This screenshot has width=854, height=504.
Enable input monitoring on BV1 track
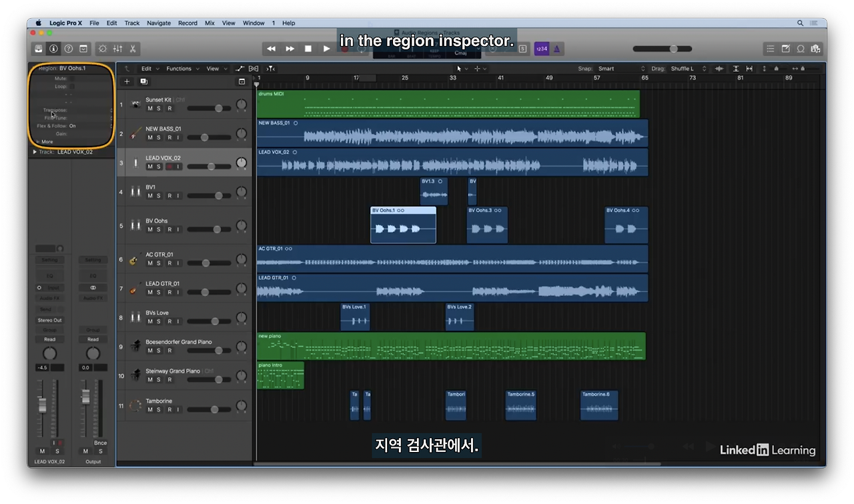[x=178, y=196]
